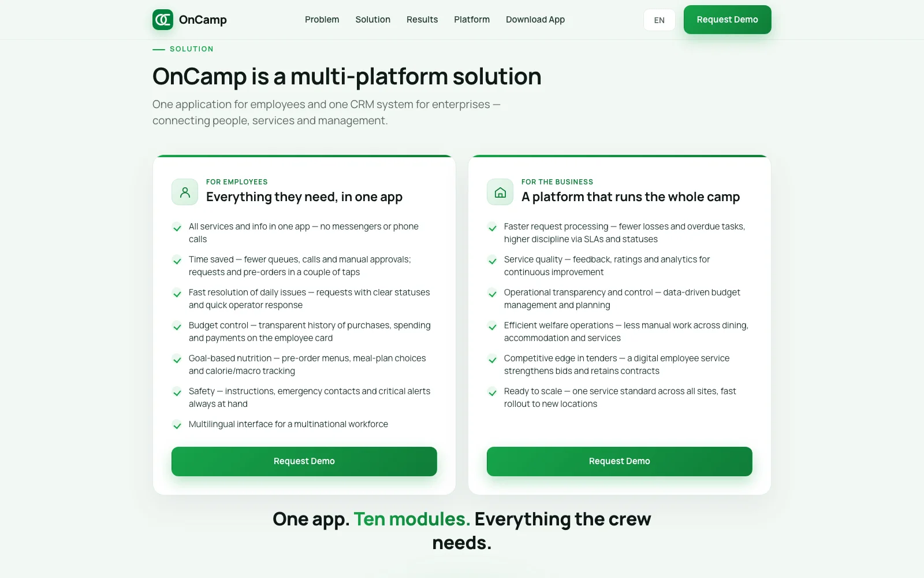Click 'Everything they need, in one app'
The height and width of the screenshot is (578, 924).
pyautogui.click(x=304, y=197)
